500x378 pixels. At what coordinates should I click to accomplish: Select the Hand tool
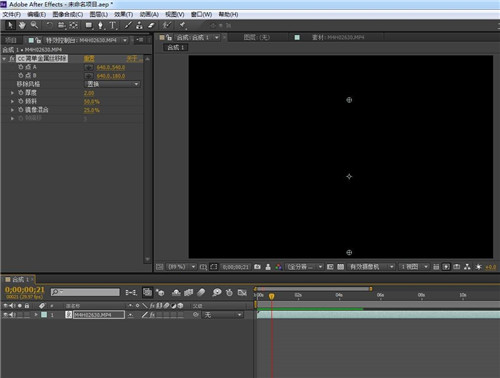pos(22,25)
